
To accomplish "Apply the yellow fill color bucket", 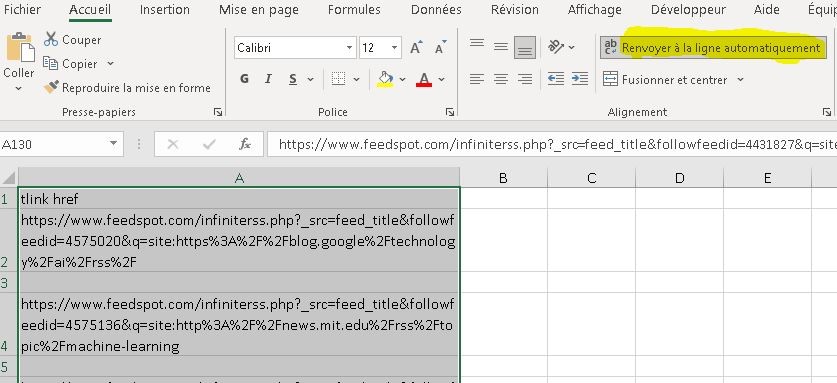I will pyautogui.click(x=385, y=79).
